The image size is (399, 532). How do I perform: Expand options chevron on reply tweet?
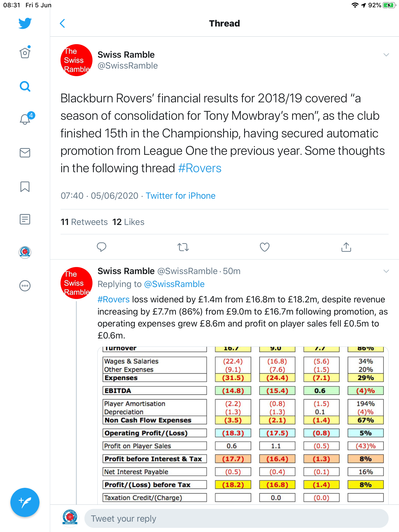(386, 271)
